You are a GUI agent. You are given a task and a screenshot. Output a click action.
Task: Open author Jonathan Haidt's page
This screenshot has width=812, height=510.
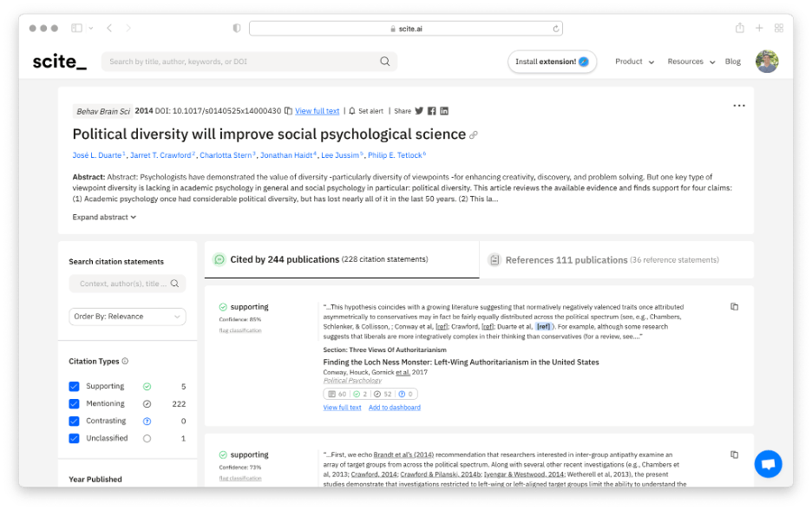click(286, 155)
